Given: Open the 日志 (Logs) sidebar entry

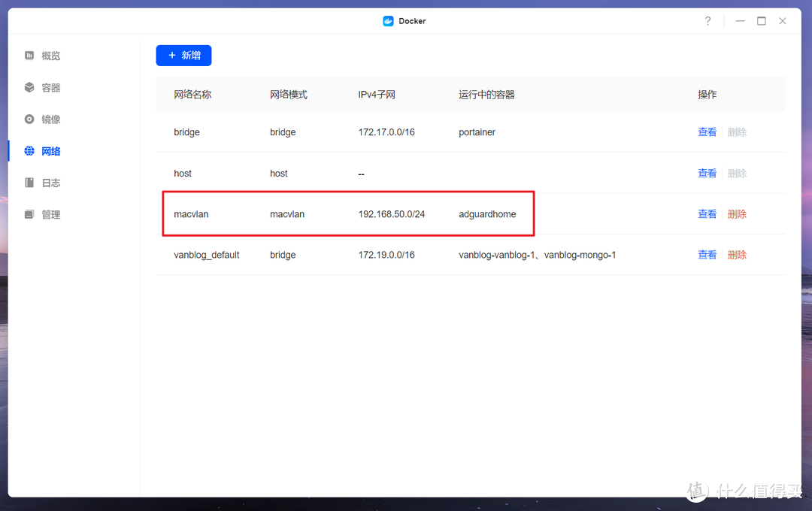Looking at the screenshot, I should point(41,182).
